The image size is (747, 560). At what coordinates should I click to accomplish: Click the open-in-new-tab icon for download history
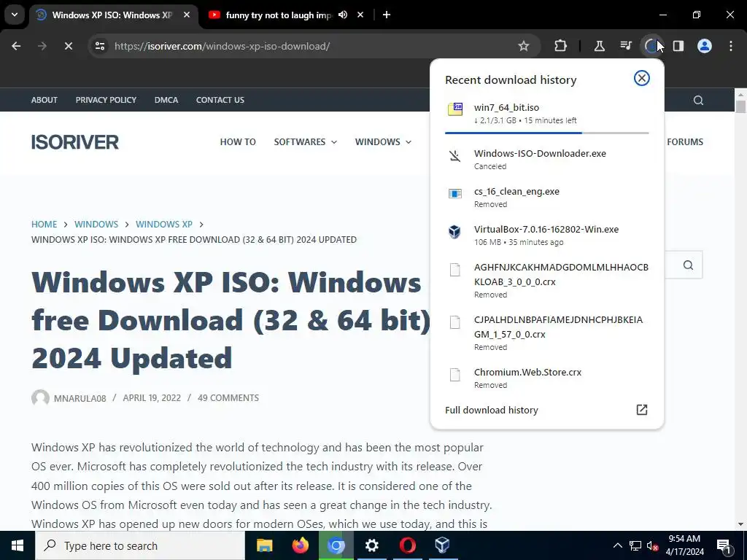point(642,410)
